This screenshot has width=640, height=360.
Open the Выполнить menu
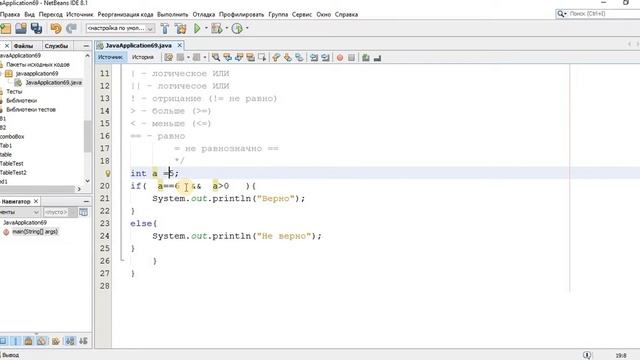173,14
